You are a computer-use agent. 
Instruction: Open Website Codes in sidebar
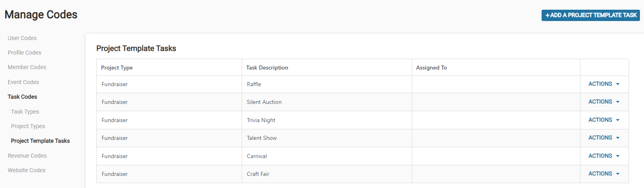click(26, 170)
